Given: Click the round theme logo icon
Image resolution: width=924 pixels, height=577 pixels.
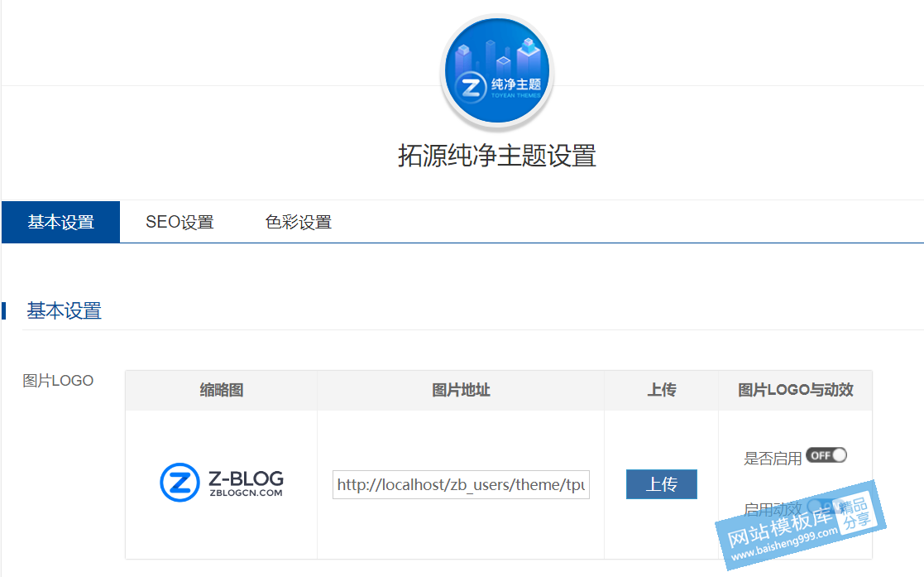Looking at the screenshot, I should tap(497, 71).
